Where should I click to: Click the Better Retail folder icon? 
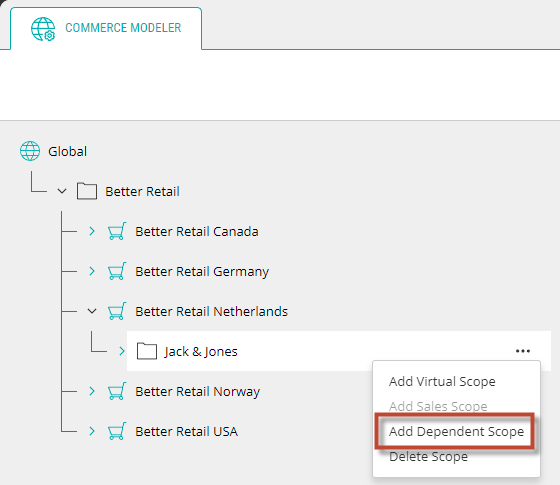pyautogui.click(x=87, y=191)
